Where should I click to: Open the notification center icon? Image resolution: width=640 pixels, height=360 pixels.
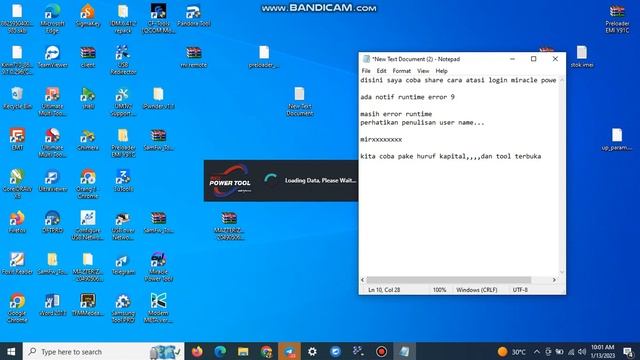(628, 351)
